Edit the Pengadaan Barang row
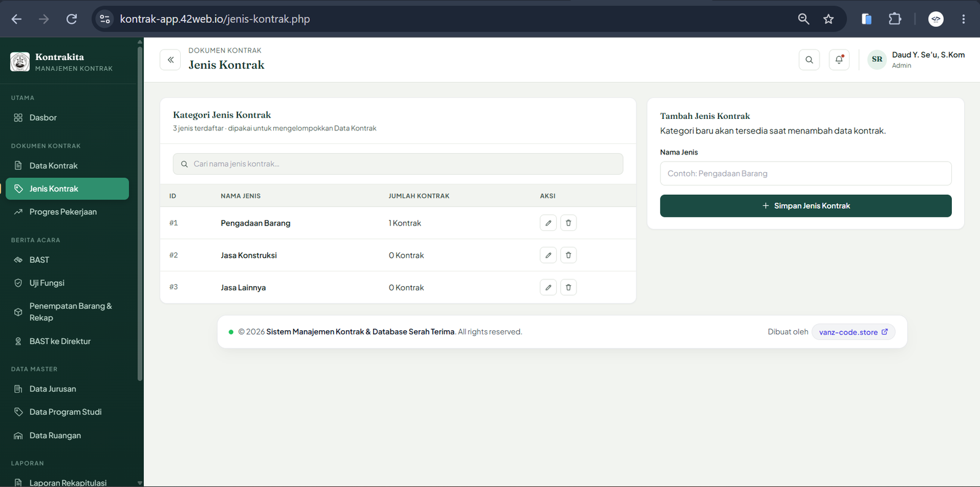 point(548,223)
